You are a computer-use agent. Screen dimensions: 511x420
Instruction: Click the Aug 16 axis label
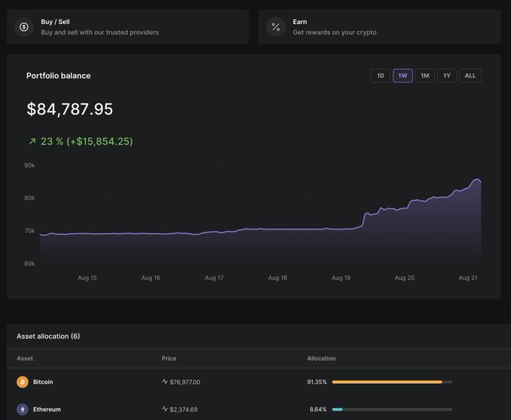[x=151, y=278]
